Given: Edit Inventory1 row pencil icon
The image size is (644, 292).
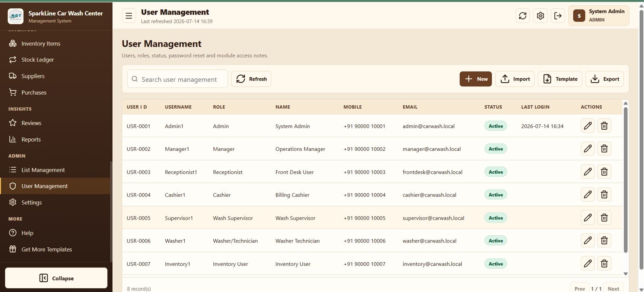Looking at the screenshot, I should click(x=588, y=263).
